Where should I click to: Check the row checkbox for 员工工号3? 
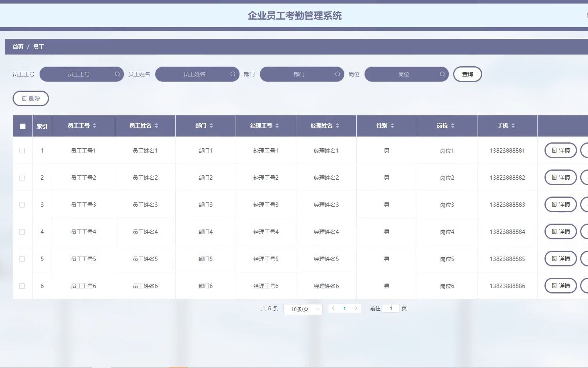pyautogui.click(x=22, y=204)
